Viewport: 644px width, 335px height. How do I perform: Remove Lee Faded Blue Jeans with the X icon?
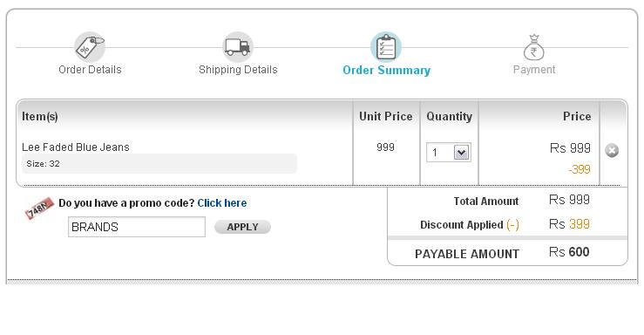tap(612, 150)
